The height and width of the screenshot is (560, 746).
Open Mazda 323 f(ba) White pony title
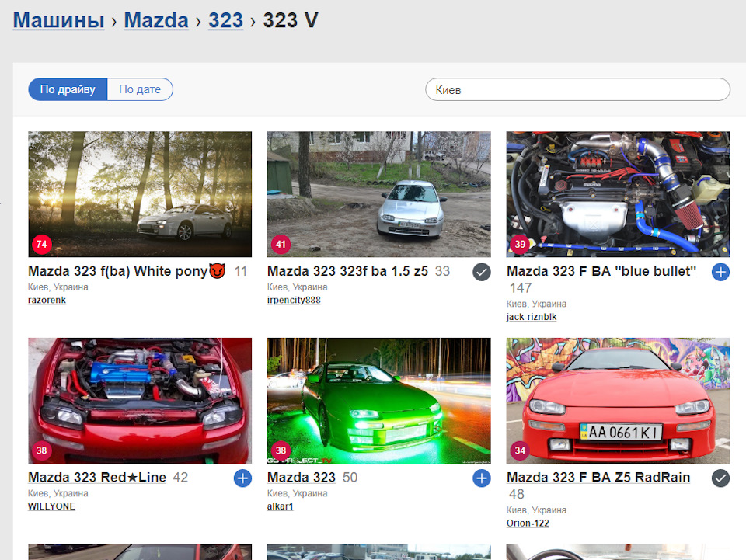coord(127,271)
